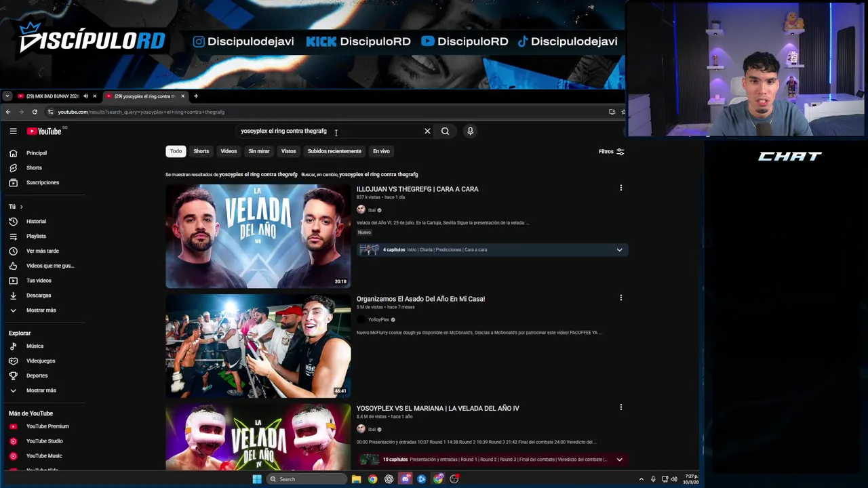Screen dimensions: 868x488
Task: Select the Sin mirar filter chip
Action: 259,151
